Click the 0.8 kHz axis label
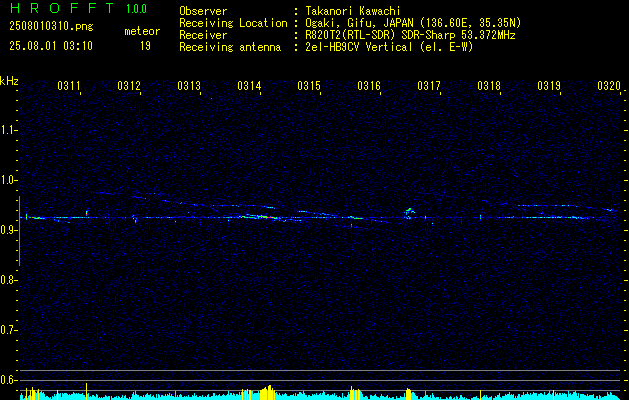The image size is (629, 400). [x=8, y=280]
